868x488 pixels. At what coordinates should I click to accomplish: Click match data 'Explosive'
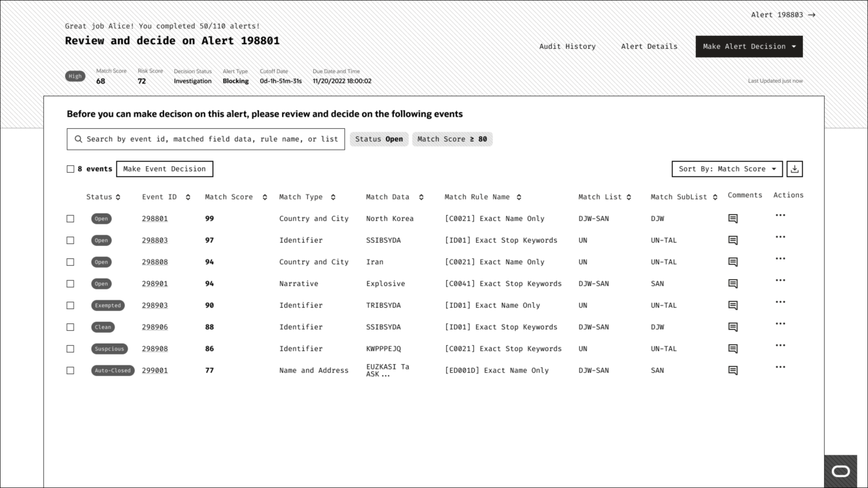tap(385, 284)
